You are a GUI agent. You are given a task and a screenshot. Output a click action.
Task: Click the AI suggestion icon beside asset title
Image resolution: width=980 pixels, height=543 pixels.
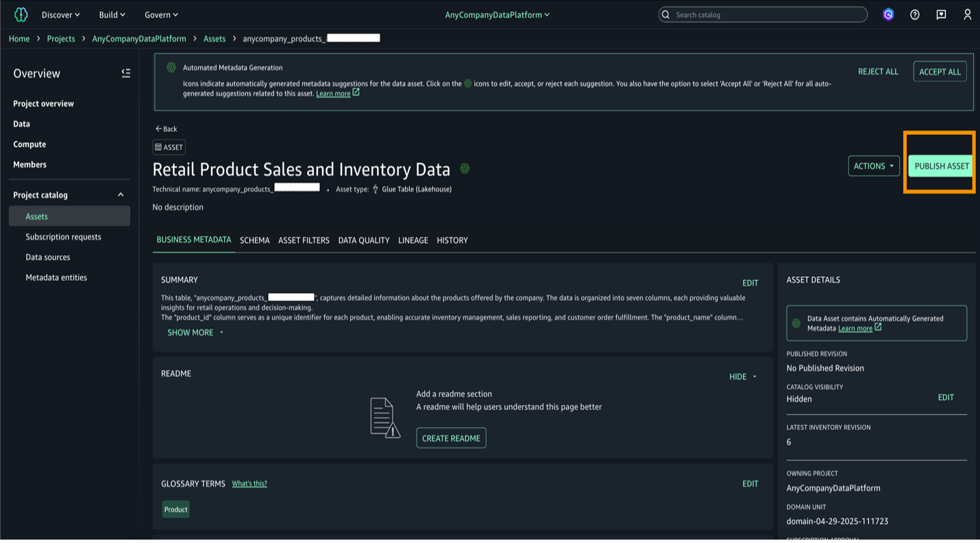pos(465,168)
